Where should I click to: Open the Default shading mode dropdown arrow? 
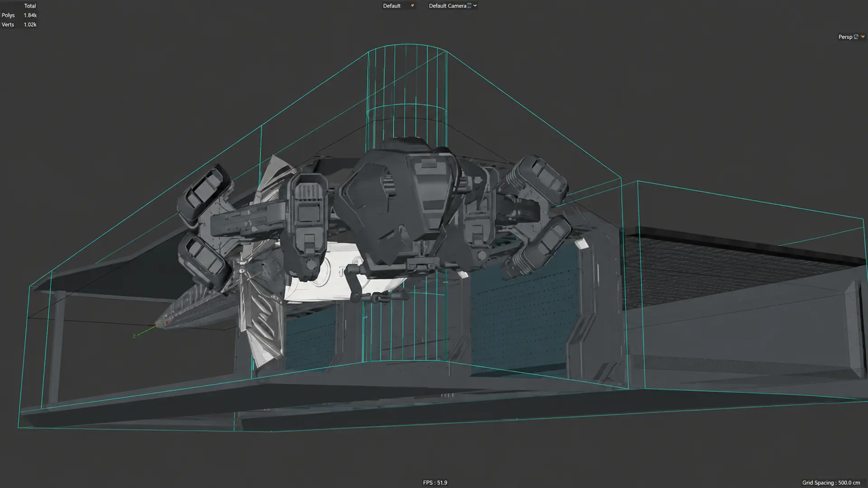pos(412,6)
